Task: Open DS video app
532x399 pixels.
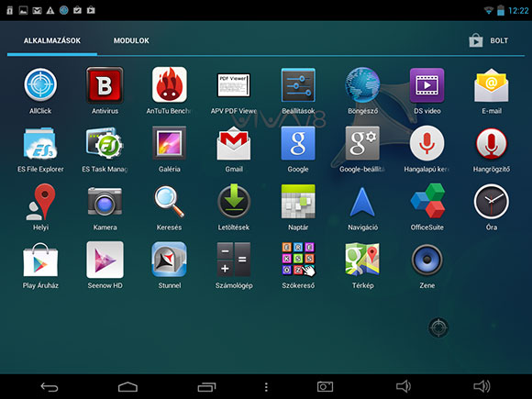Action: click(x=427, y=84)
